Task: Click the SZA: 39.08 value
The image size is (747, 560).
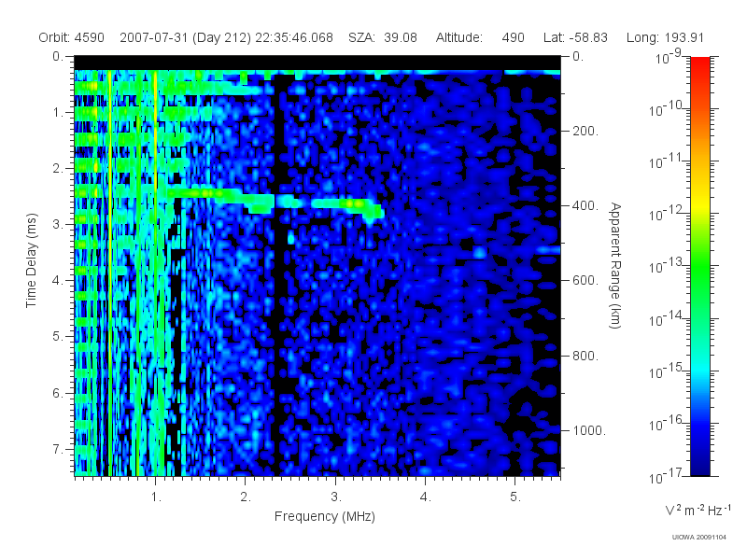Action: coord(383,37)
